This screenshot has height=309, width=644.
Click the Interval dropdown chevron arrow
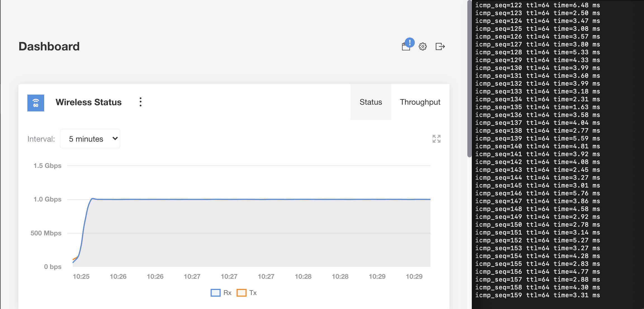coord(115,139)
